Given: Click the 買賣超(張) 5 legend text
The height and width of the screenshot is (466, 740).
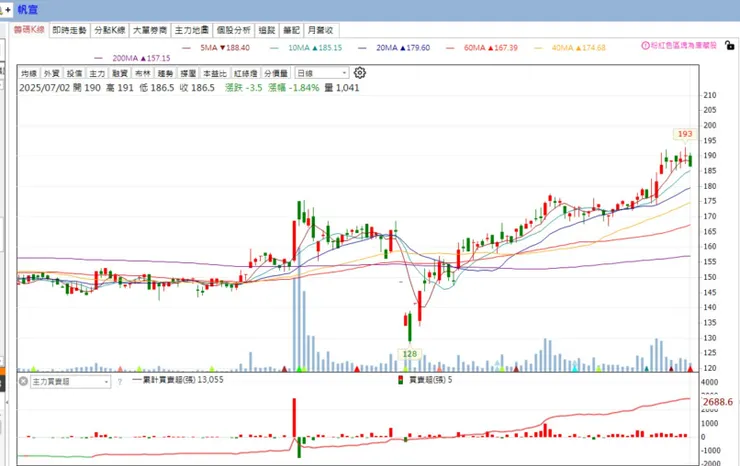Looking at the screenshot, I should click(x=430, y=380).
